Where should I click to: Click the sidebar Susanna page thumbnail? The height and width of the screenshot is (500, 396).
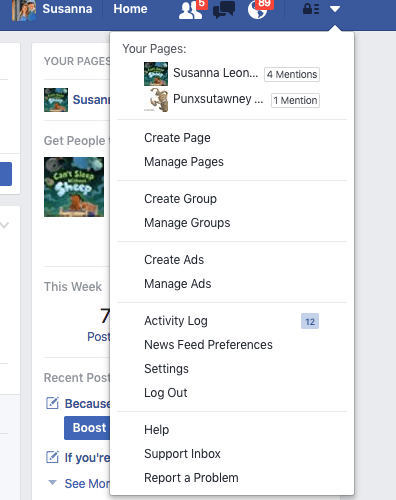click(56, 100)
